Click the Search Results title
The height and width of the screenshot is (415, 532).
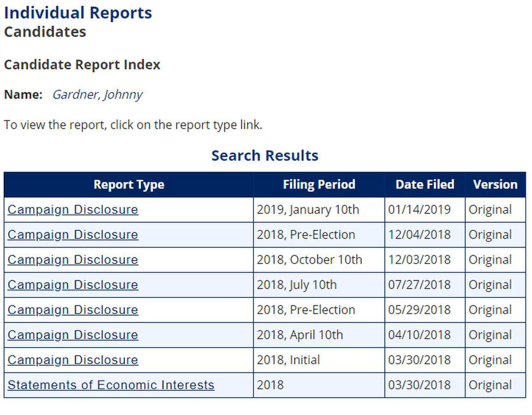click(x=265, y=155)
